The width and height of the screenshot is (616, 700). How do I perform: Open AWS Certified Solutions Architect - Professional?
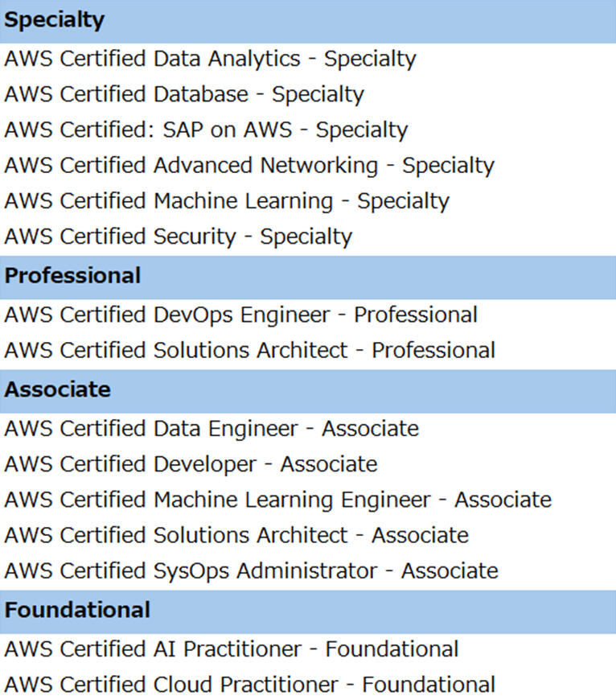click(x=250, y=351)
